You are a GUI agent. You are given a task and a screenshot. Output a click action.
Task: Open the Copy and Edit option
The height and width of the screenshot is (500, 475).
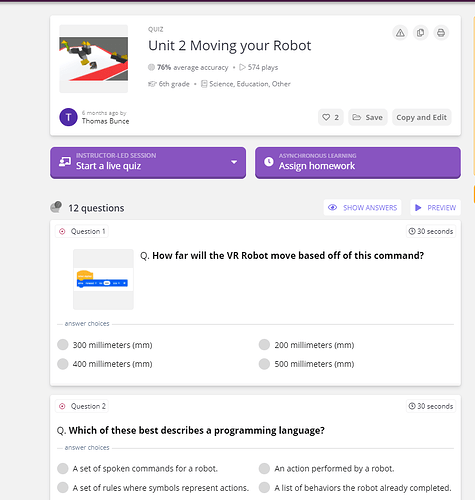pos(421,117)
